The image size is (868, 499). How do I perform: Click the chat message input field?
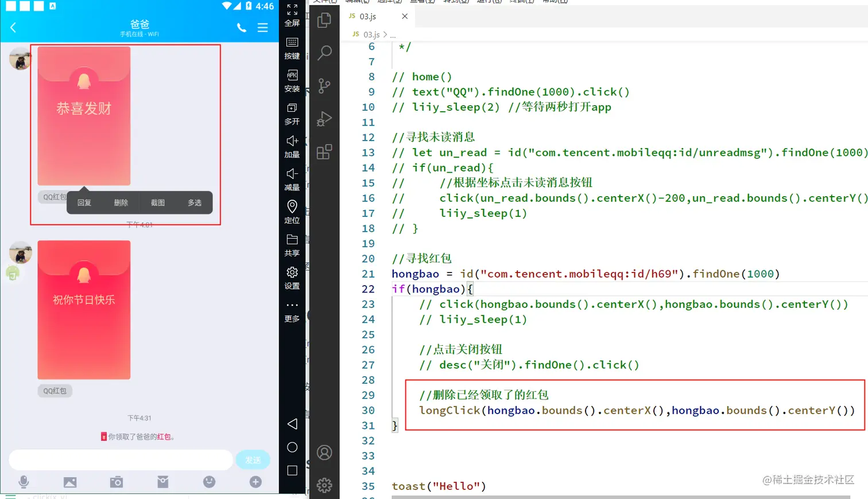coord(121,460)
